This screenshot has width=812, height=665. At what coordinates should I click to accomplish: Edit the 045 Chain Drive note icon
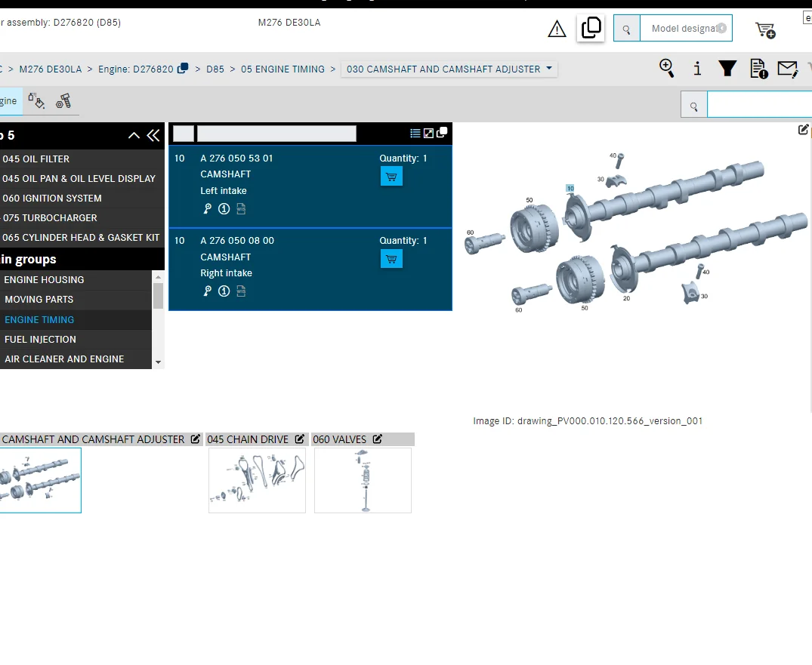coord(300,439)
